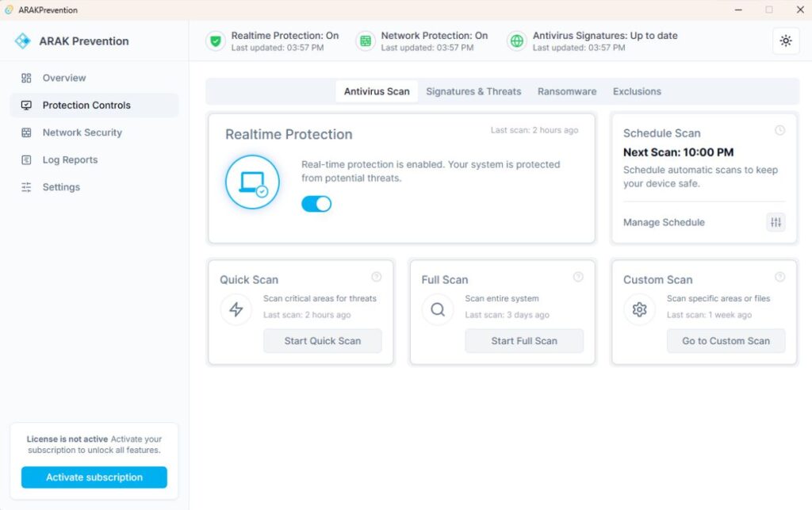Viewport: 812px width, 510px height.
Task: Open Manage Schedule sliders icon
Action: [x=776, y=223]
